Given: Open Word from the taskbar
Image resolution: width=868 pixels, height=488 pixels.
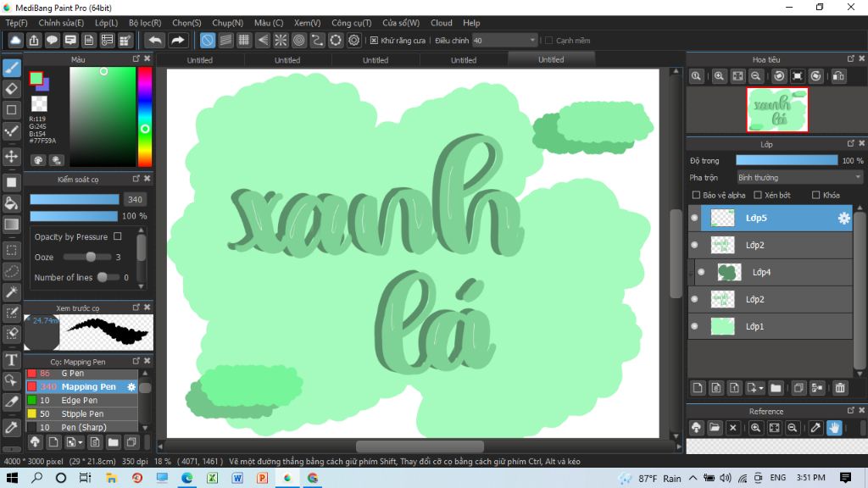Looking at the screenshot, I should tap(237, 478).
